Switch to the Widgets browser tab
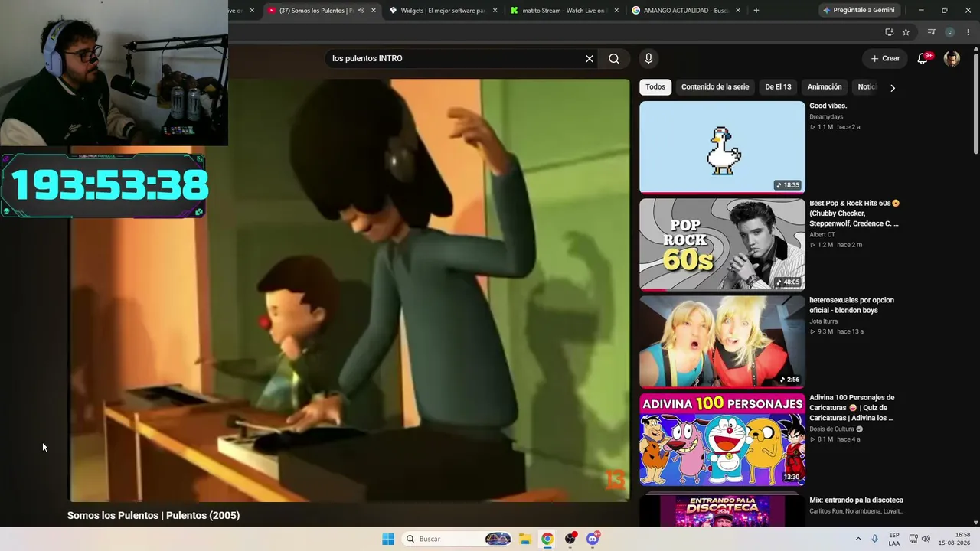This screenshot has height=551, width=980. 443,11
